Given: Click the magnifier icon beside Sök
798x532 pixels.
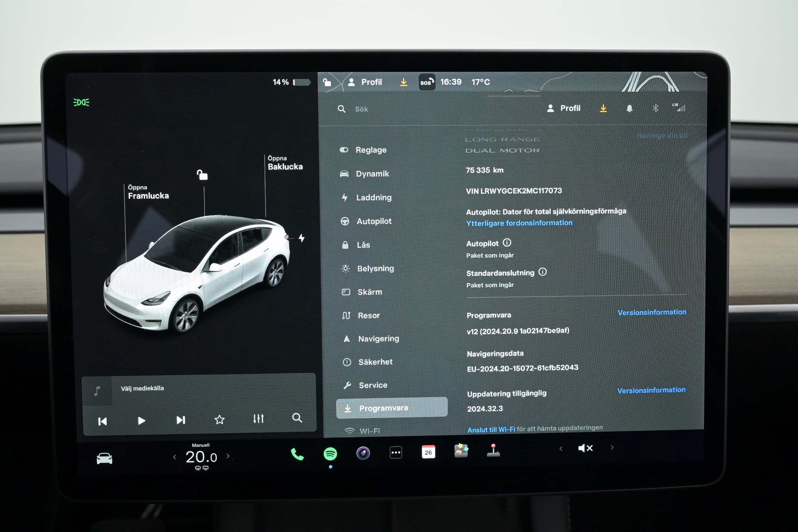Looking at the screenshot, I should 342,109.
